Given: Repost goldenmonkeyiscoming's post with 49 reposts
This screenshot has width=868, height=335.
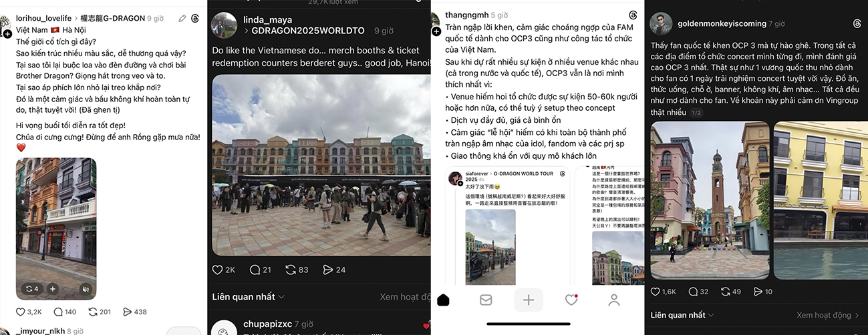Looking at the screenshot, I should [727, 292].
